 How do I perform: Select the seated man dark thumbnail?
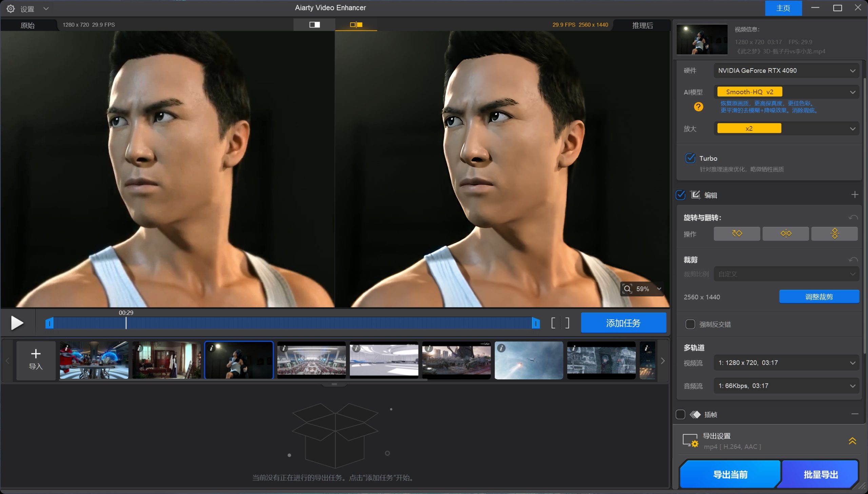coord(239,360)
